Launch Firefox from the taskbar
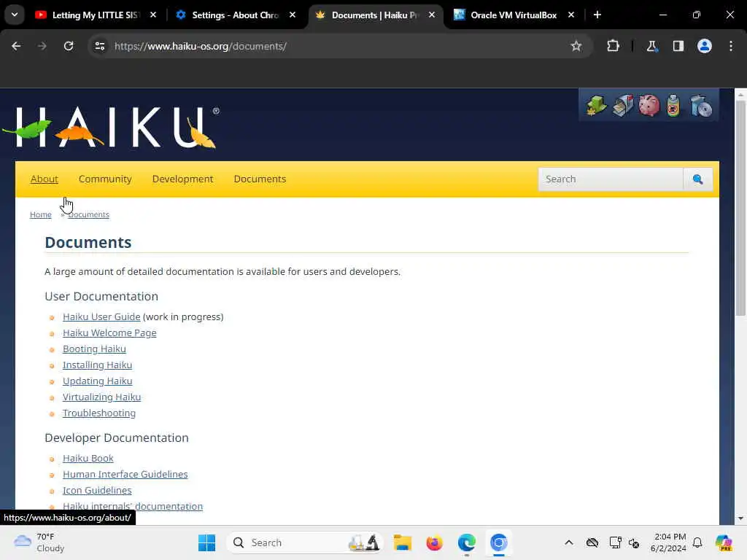Viewport: 747px width, 560px height. coord(435,542)
